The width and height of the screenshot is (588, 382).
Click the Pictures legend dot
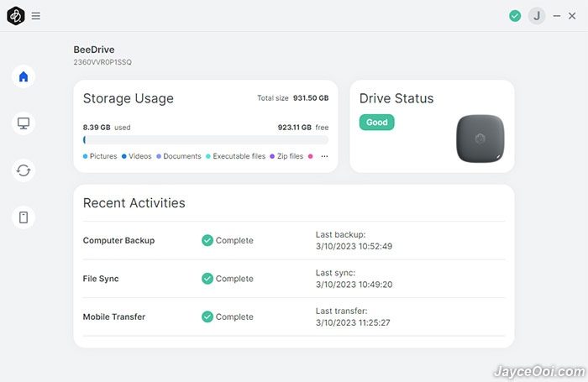[x=85, y=156]
